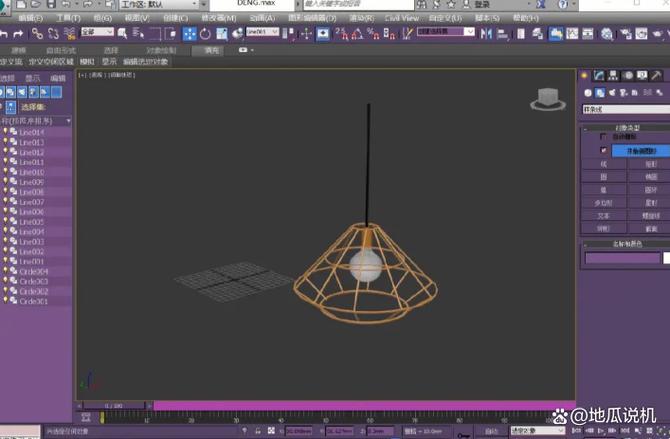Click the play animation button
Screen dimensions: 670x439
(601, 430)
